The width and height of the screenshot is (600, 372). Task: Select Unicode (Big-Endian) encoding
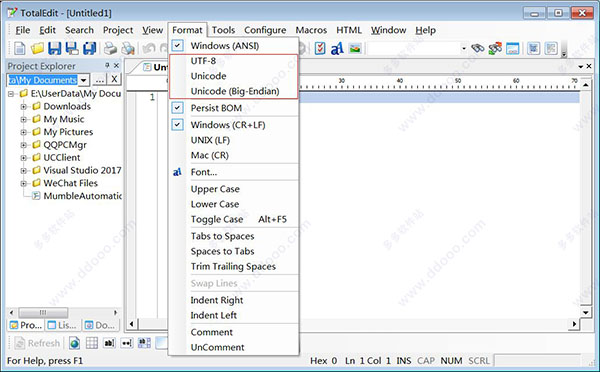point(233,91)
